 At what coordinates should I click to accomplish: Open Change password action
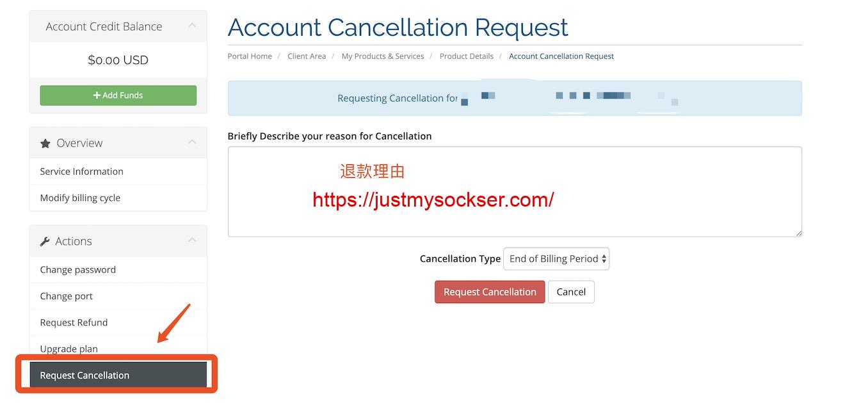click(x=77, y=269)
